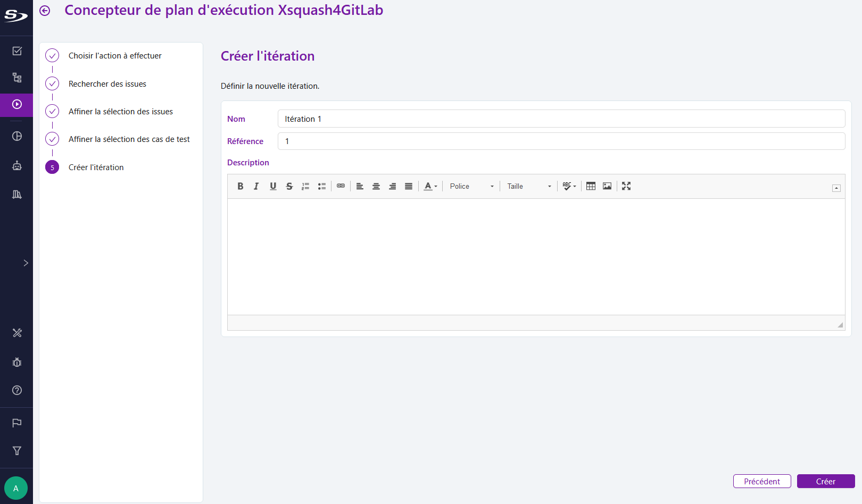
Task: Click the Créer button
Action: pos(825,481)
